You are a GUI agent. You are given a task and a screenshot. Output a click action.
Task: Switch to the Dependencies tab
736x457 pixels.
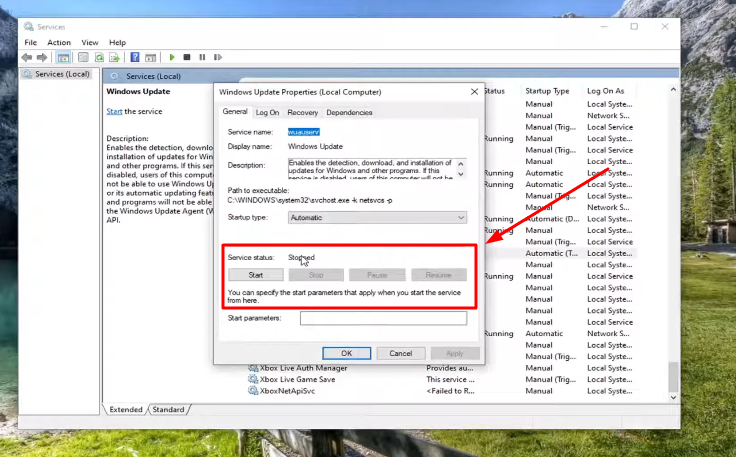[349, 113]
